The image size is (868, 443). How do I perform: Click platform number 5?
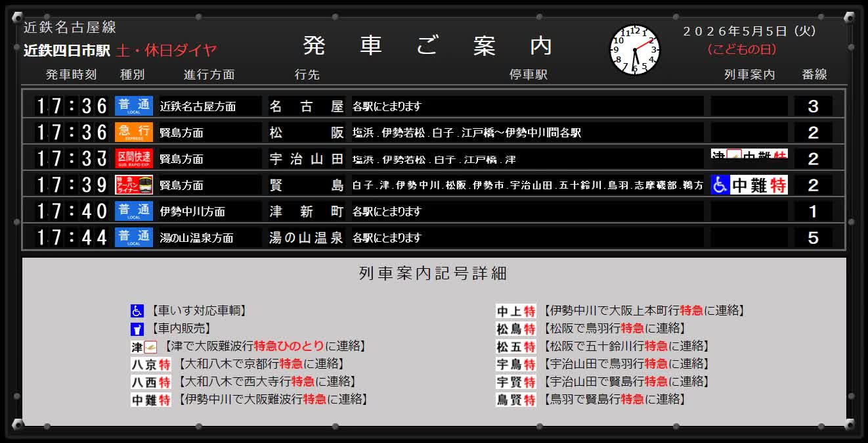pyautogui.click(x=814, y=237)
